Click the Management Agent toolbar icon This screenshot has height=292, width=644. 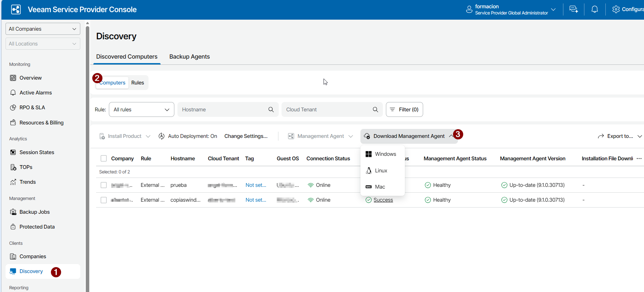tap(291, 136)
